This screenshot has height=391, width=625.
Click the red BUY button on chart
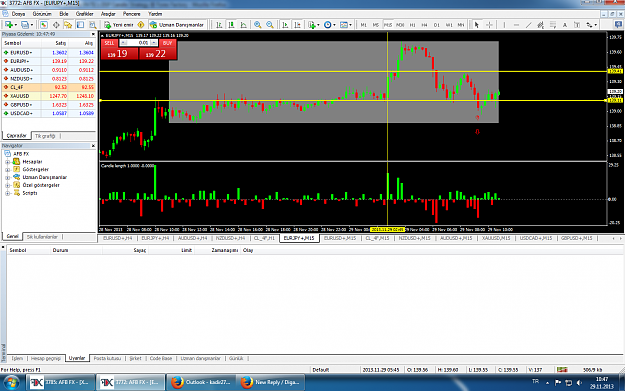(167, 43)
